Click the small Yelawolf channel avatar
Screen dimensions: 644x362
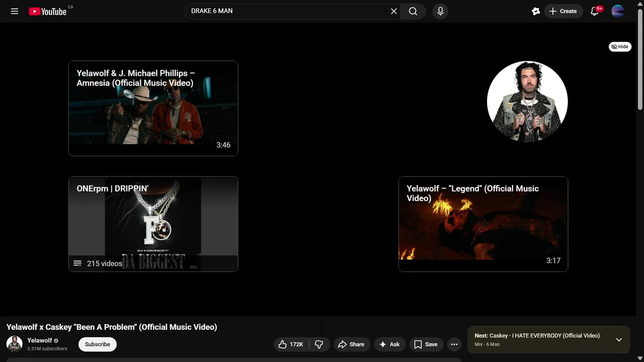coord(15,344)
